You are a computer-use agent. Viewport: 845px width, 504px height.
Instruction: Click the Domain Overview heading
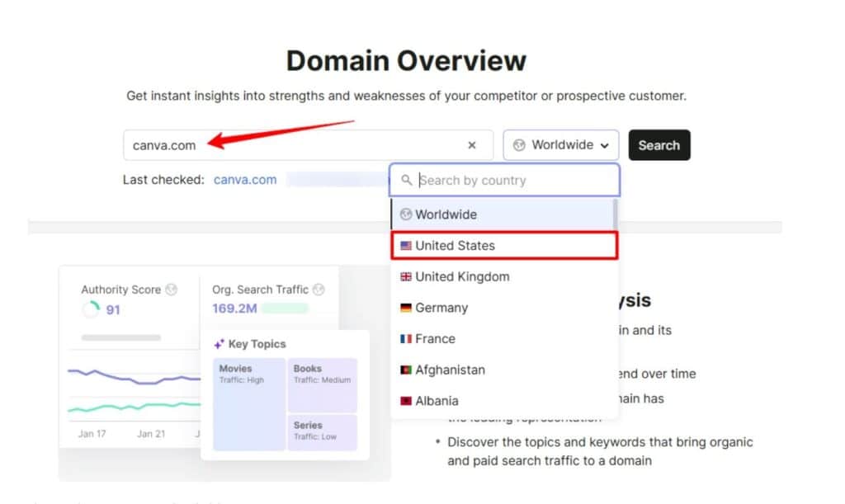[406, 60]
